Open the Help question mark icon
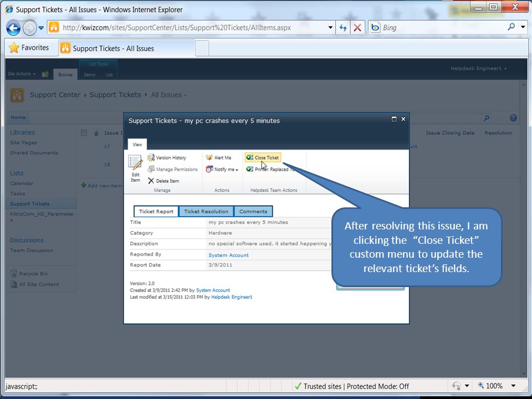Image resolution: width=532 pixels, height=399 pixels. click(513, 117)
